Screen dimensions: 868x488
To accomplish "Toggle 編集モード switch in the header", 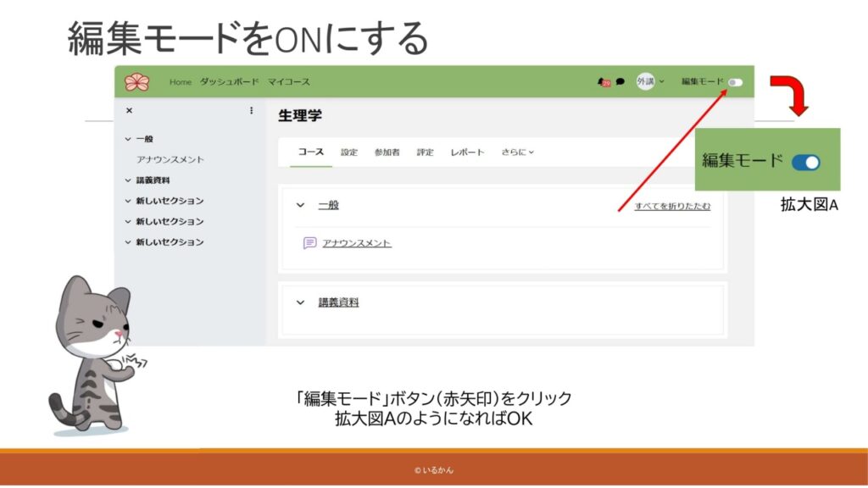I will pyautogui.click(x=735, y=82).
